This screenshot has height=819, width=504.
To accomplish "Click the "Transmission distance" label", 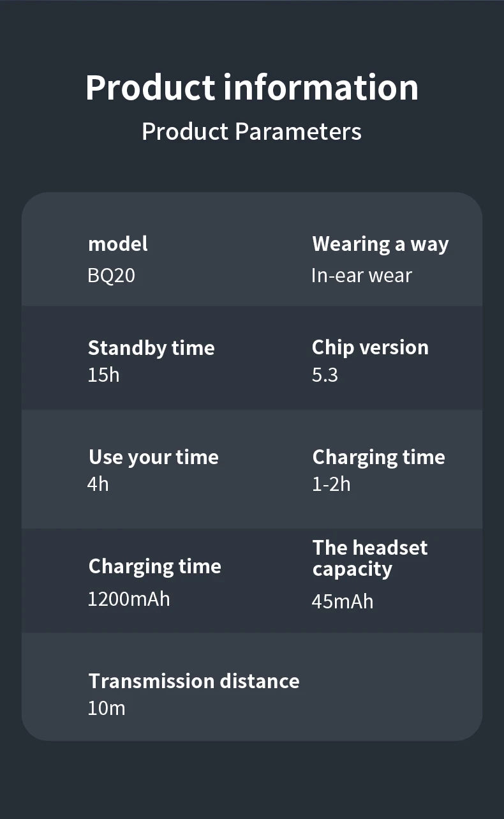I will point(194,680).
